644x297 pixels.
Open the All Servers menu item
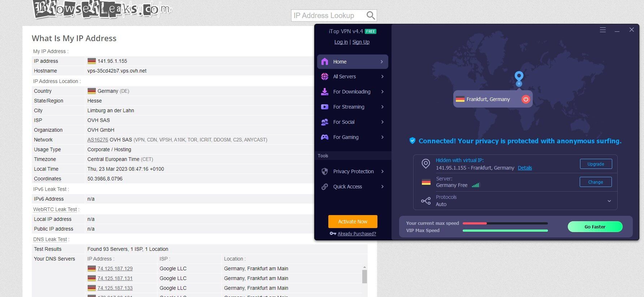pyautogui.click(x=353, y=77)
